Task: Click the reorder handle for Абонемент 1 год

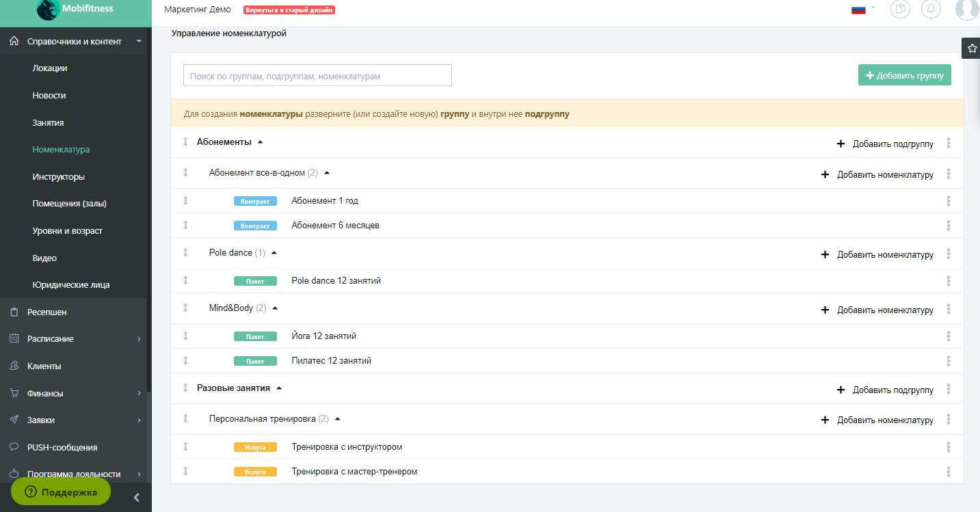Action: coord(185,200)
